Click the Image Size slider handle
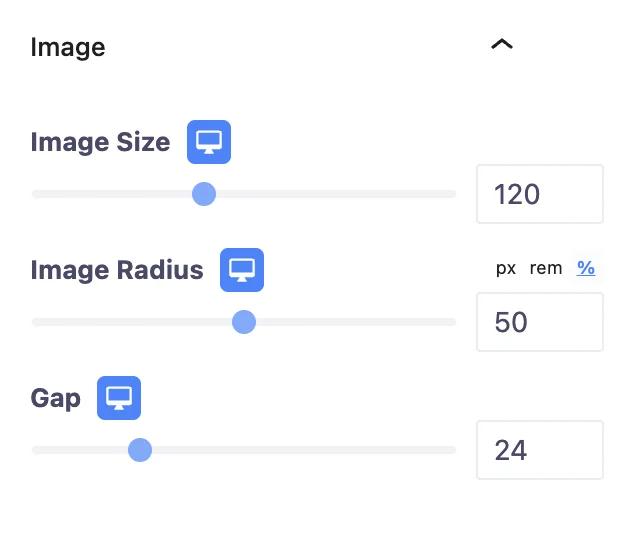The width and height of the screenshot is (632, 534). pos(204,194)
